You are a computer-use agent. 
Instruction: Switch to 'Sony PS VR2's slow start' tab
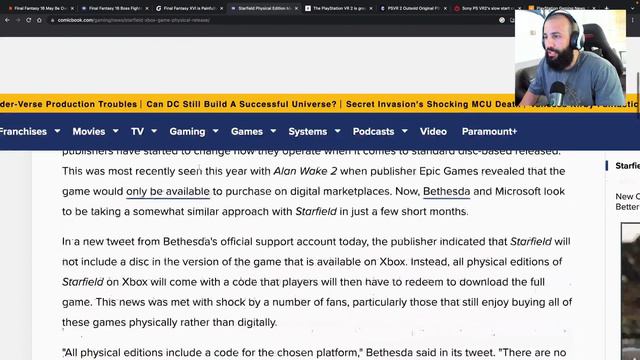tap(486, 8)
